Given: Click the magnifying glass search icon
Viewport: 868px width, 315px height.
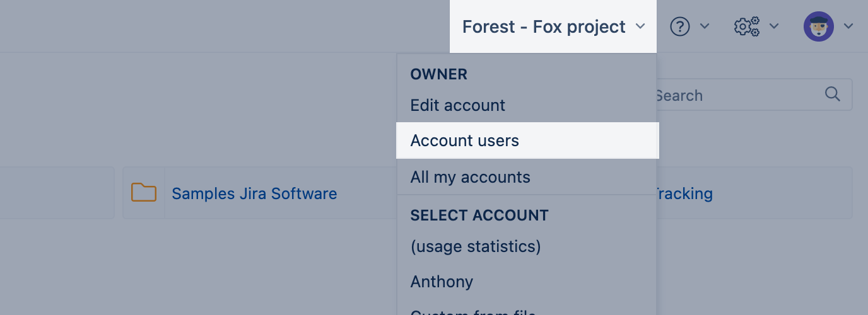Looking at the screenshot, I should (x=832, y=94).
